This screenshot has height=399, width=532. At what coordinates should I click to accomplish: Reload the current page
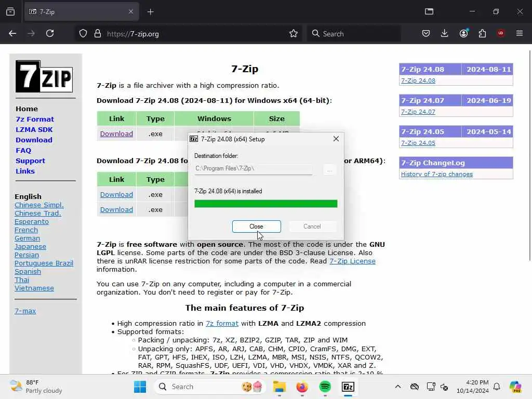coord(50,34)
